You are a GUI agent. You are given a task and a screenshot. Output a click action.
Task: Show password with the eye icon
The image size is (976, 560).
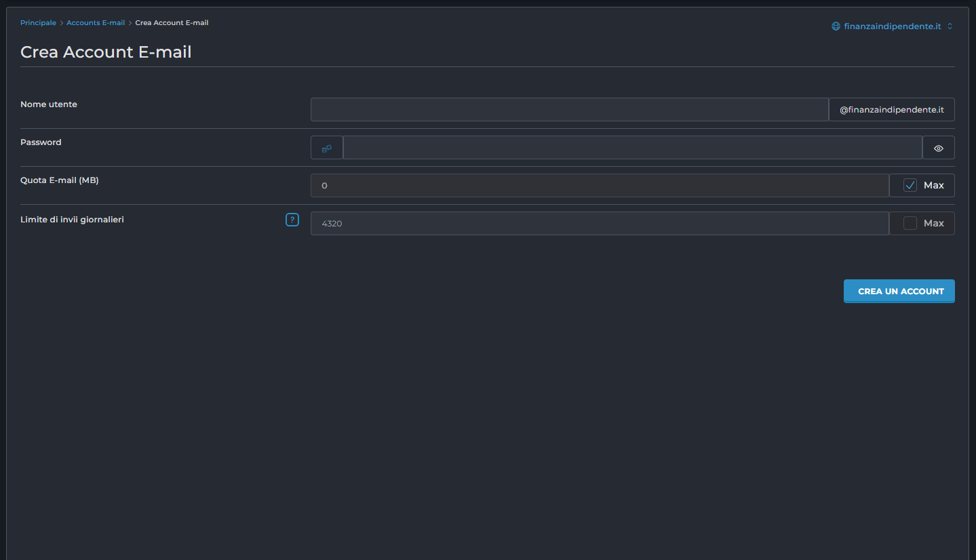[938, 148]
